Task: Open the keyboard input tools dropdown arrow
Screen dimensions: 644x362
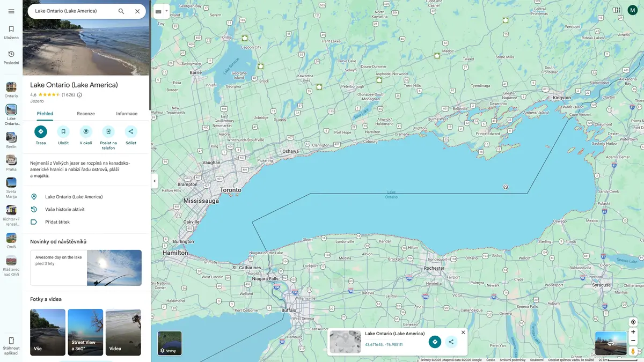Action: 166,11
